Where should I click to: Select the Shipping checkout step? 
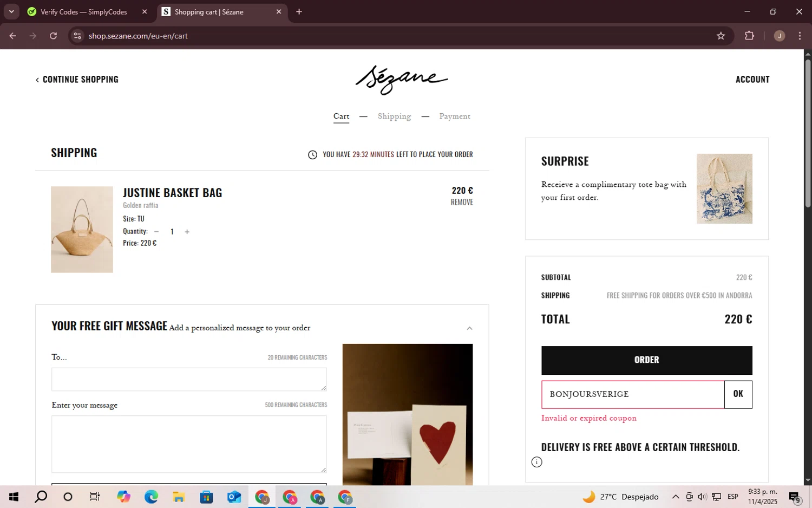(394, 116)
